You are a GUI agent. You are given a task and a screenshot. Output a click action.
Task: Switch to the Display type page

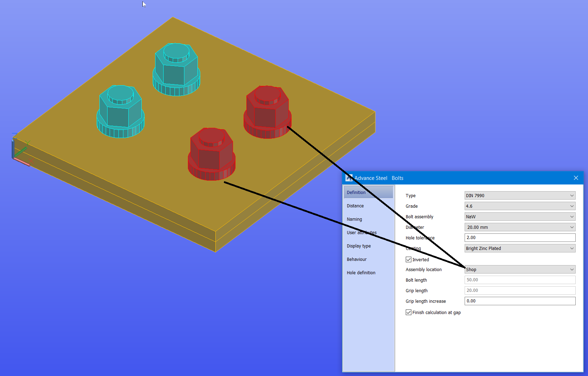click(x=359, y=246)
